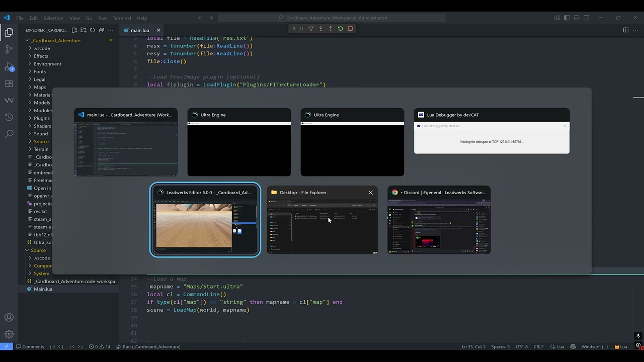Click the New Folder icon in Explorer header

[84, 30]
